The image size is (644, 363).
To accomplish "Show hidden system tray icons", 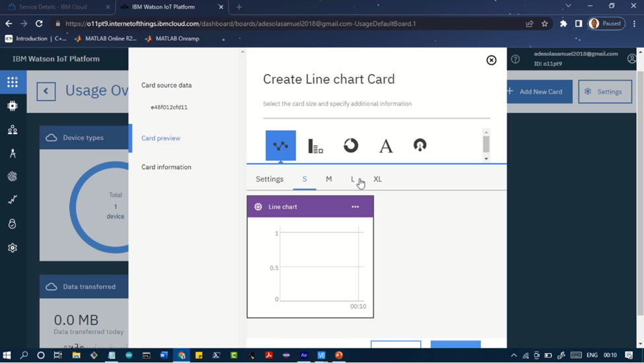I will pyautogui.click(x=514, y=355).
